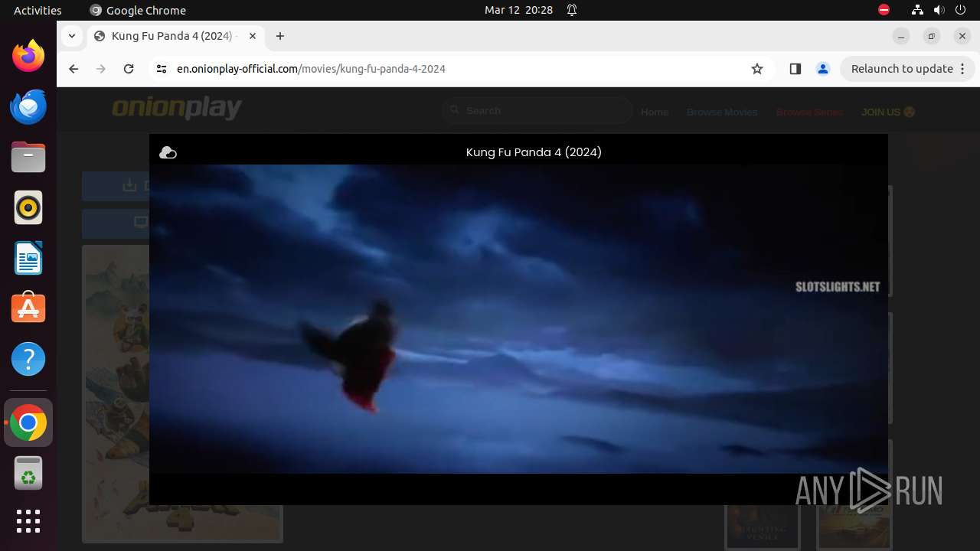980x551 pixels.
Task: Open the Chrome profile menu
Action: coord(823,69)
